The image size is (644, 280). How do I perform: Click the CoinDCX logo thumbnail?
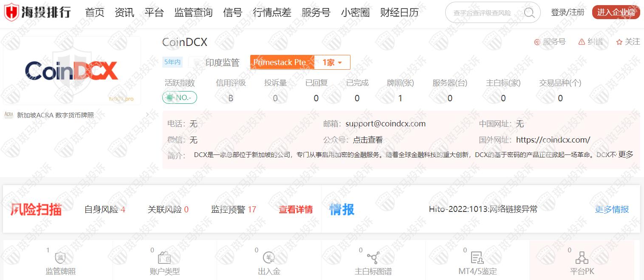[x=72, y=71]
